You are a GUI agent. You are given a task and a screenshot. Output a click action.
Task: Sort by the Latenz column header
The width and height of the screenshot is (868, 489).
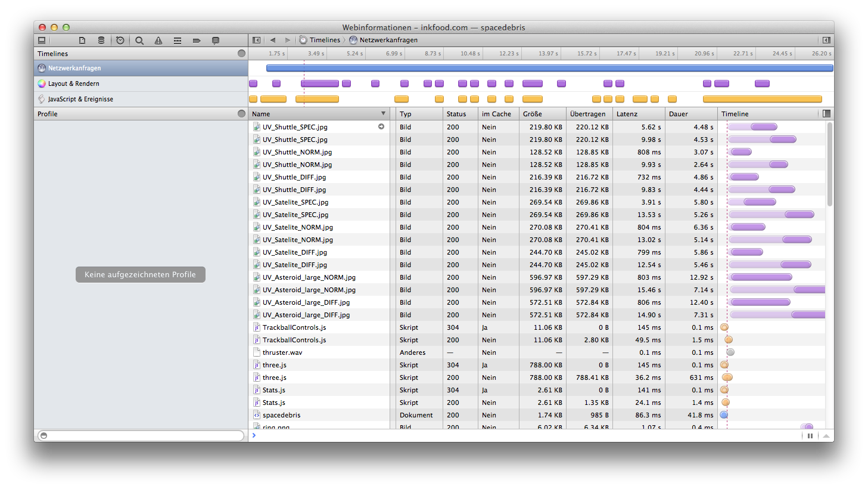tap(638, 114)
